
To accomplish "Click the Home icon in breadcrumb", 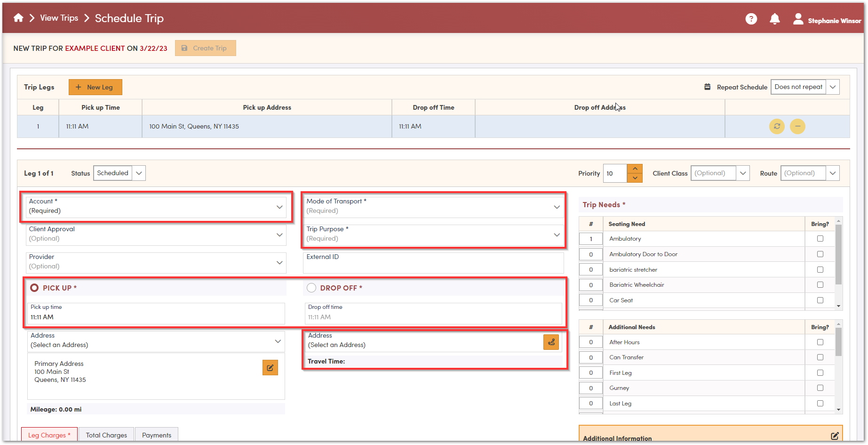I will (x=18, y=18).
